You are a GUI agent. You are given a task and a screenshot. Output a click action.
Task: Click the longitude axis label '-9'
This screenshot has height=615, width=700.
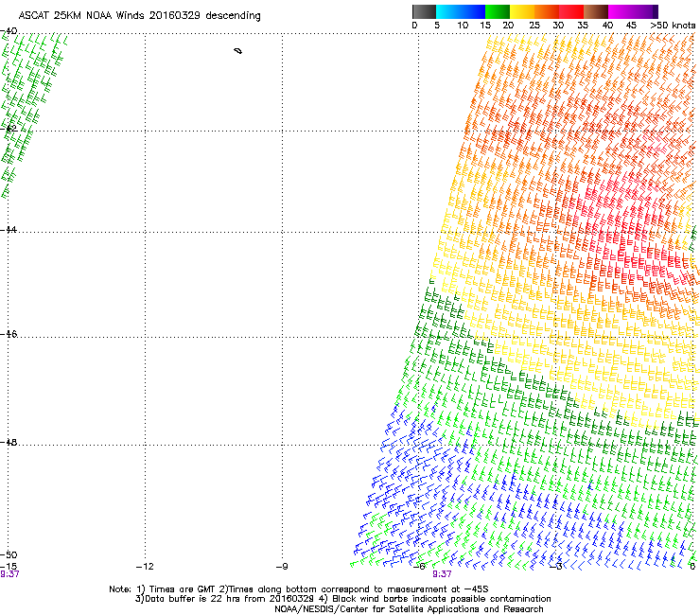282,567
